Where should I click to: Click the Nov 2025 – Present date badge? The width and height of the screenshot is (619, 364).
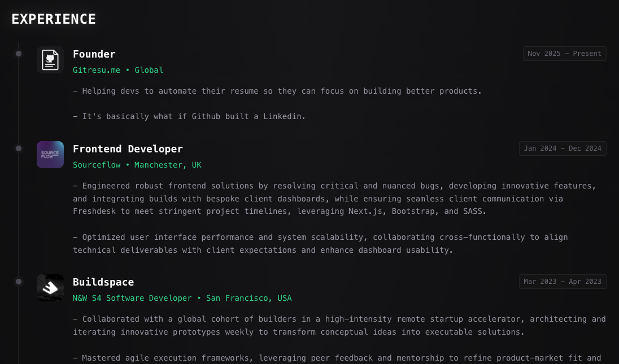point(564,54)
